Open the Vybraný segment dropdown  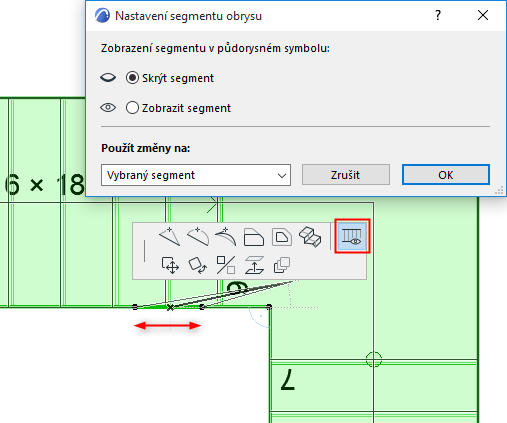[196, 175]
